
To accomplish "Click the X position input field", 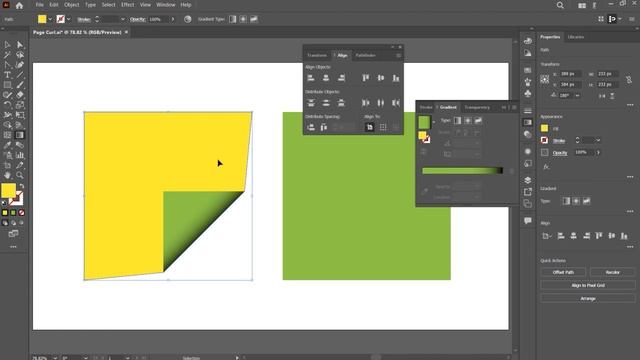I will (x=570, y=74).
